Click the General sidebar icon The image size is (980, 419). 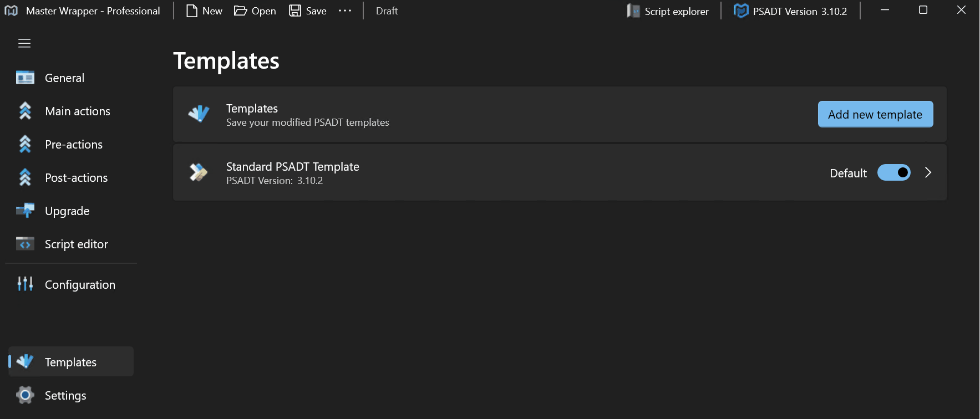point(25,78)
